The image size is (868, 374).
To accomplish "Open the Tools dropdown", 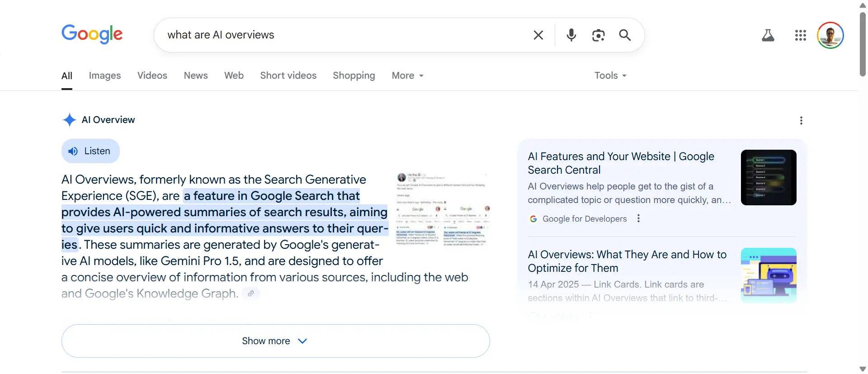I will (x=610, y=76).
